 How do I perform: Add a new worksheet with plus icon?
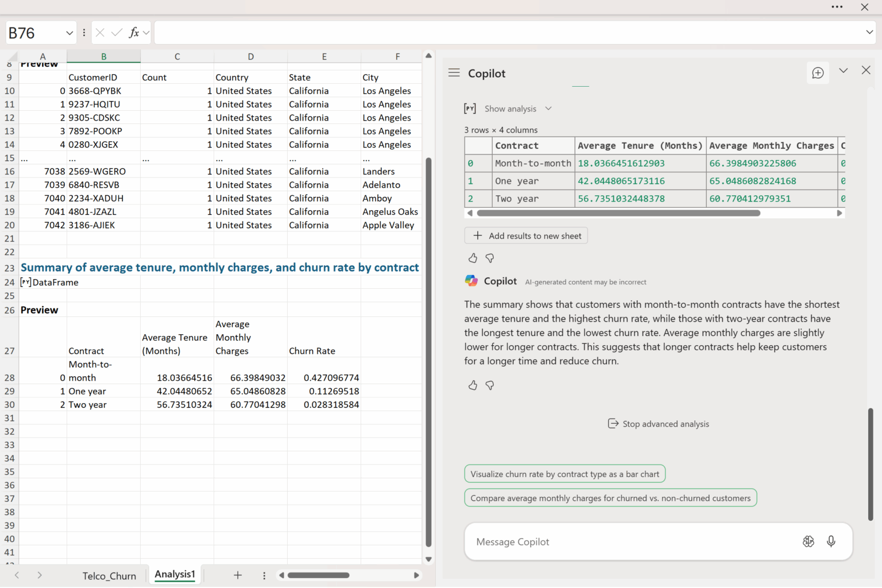tap(238, 575)
